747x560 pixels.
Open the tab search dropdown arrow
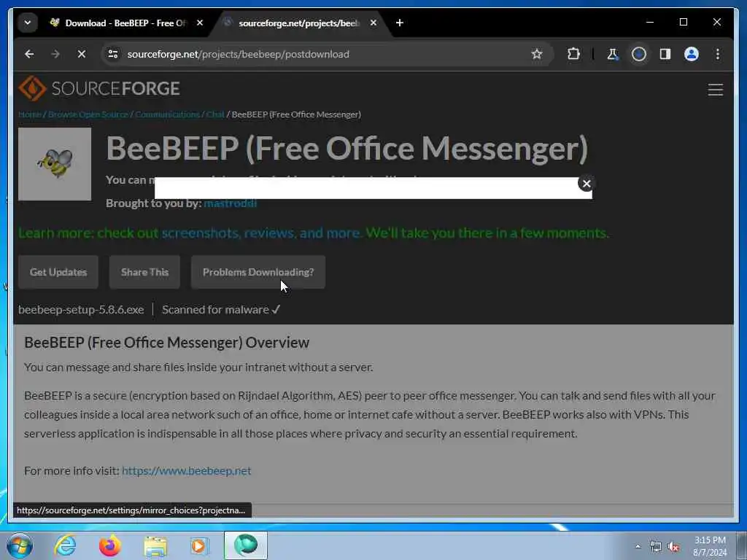point(28,23)
